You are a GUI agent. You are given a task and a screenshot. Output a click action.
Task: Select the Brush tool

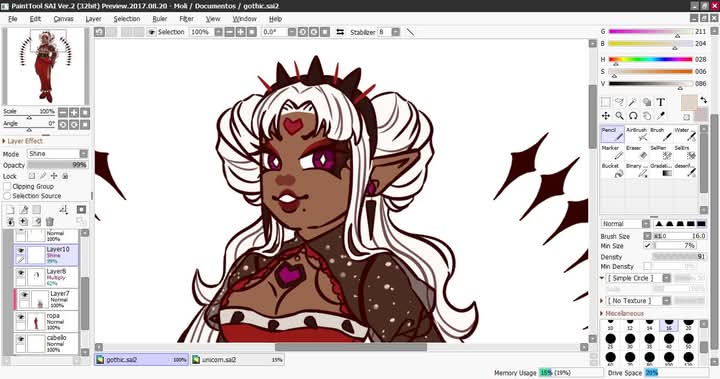pyautogui.click(x=661, y=134)
